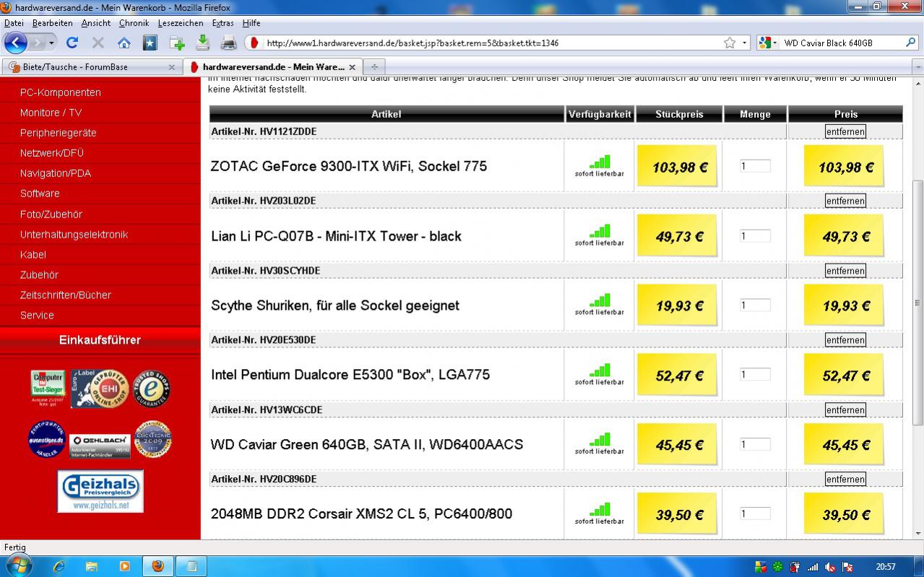This screenshot has width=924, height=577.
Task: Click the URL address bar
Action: (x=491, y=43)
